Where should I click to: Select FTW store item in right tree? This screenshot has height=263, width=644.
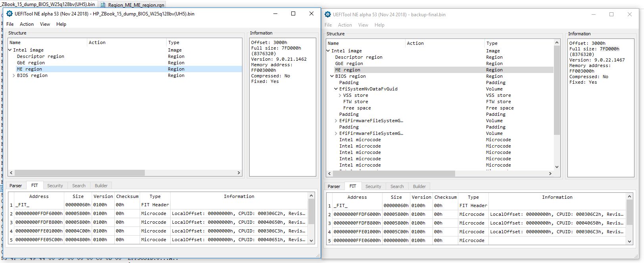pyautogui.click(x=355, y=102)
